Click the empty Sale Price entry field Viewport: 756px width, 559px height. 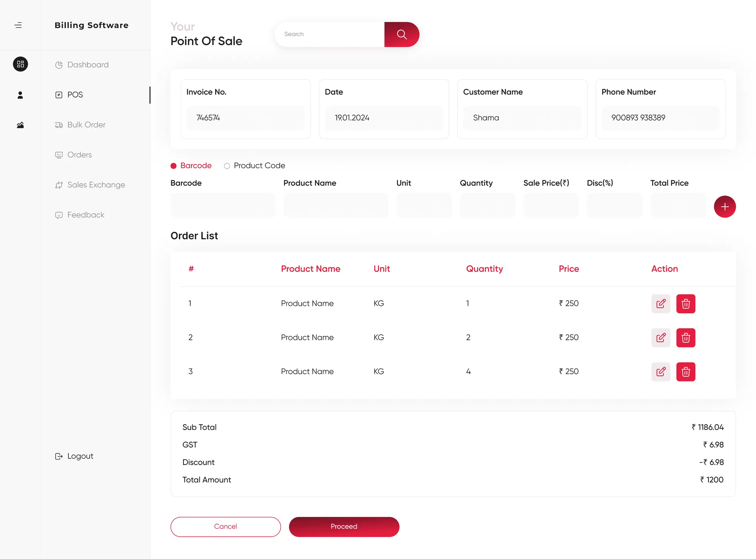tap(551, 205)
